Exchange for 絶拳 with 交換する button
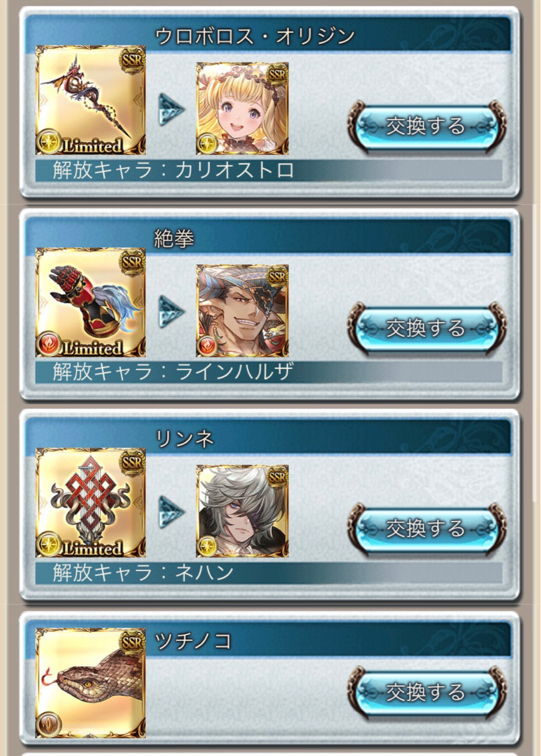Screen dimensions: 541x756 [426, 327]
